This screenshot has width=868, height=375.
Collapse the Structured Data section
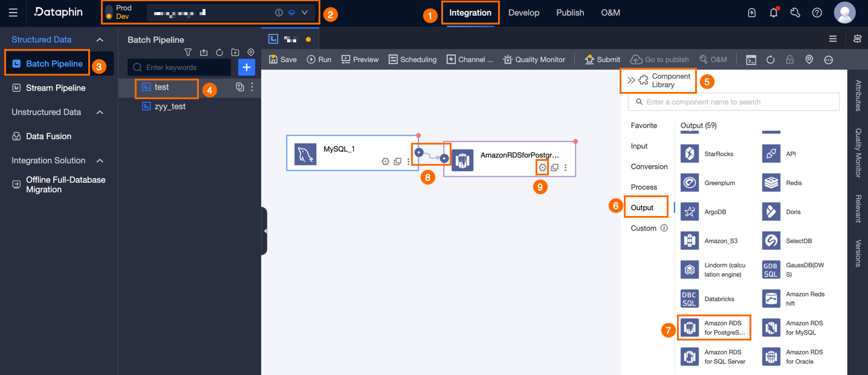tap(100, 40)
